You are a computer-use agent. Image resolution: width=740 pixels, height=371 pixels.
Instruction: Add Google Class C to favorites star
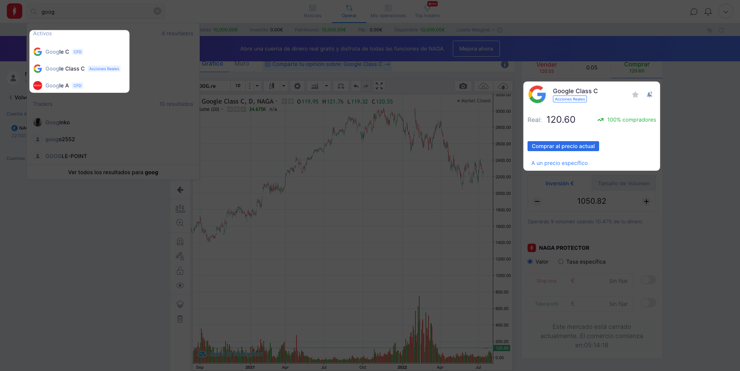635,95
